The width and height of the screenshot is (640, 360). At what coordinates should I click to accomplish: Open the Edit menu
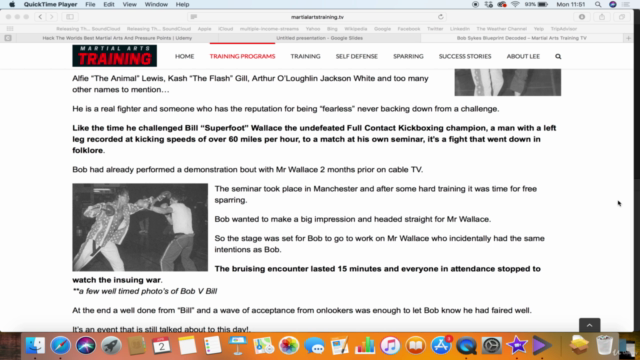point(109,4)
